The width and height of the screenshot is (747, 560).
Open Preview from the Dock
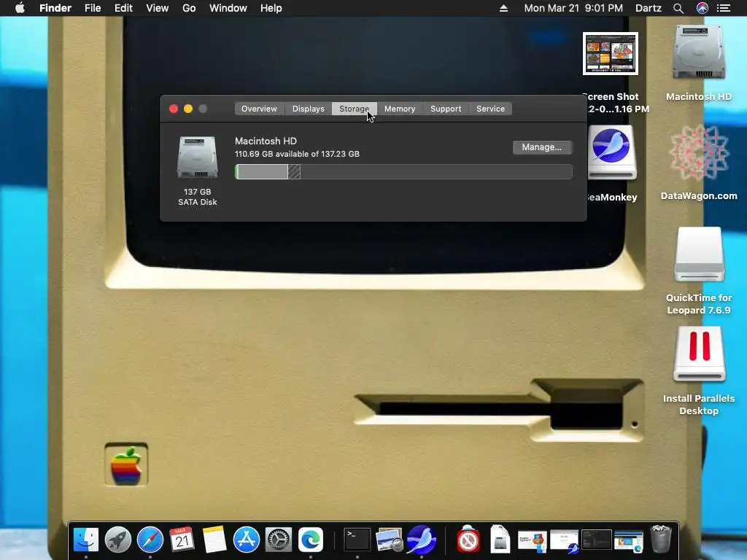[x=390, y=540]
